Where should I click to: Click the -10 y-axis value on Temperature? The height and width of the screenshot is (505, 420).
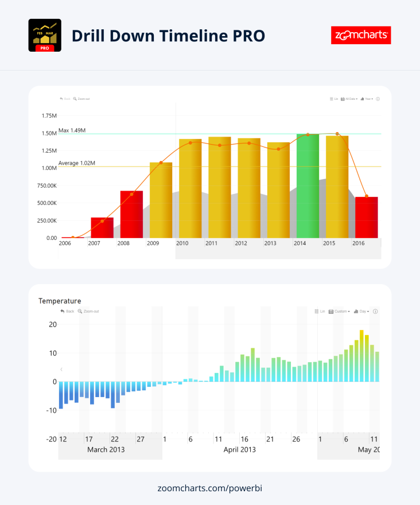tap(51, 410)
